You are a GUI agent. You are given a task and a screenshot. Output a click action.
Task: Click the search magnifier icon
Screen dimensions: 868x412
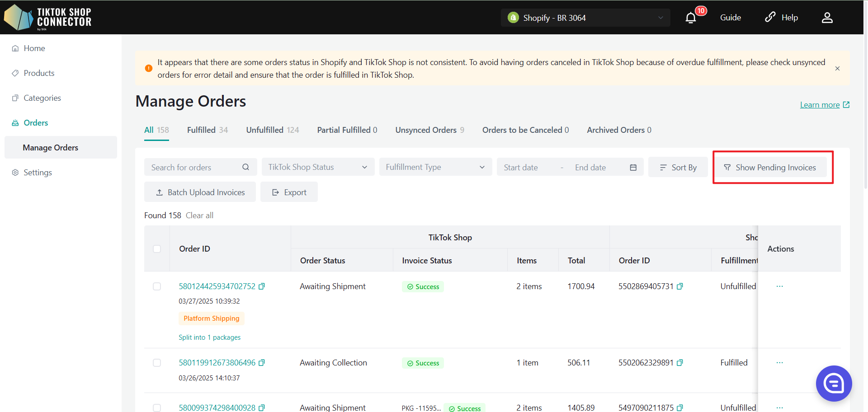(x=245, y=167)
